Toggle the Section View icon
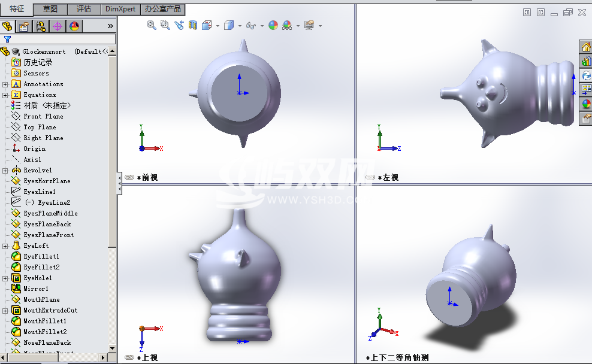 click(x=193, y=25)
